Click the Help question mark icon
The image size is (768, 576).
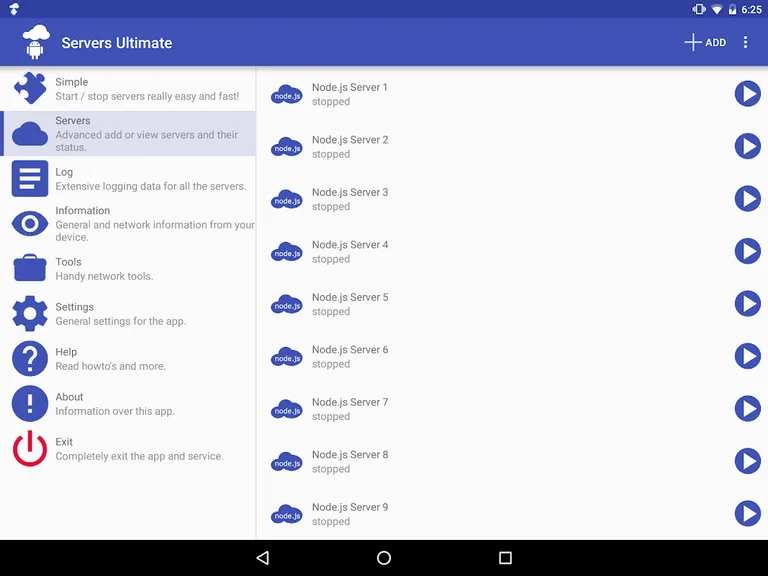[30, 358]
